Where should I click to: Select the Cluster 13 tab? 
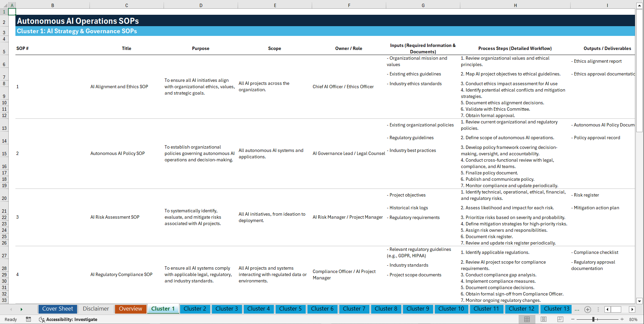pyautogui.click(x=556, y=309)
